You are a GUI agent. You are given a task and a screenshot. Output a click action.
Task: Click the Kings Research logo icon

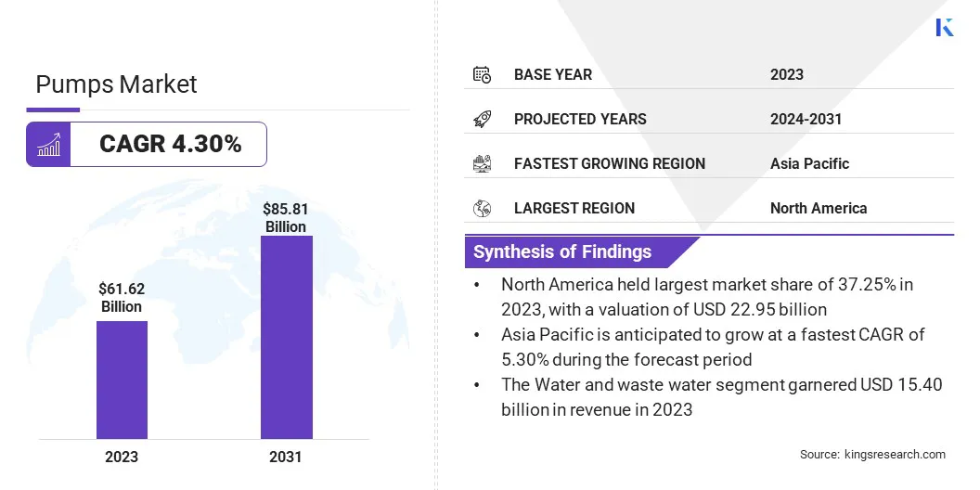click(x=945, y=27)
